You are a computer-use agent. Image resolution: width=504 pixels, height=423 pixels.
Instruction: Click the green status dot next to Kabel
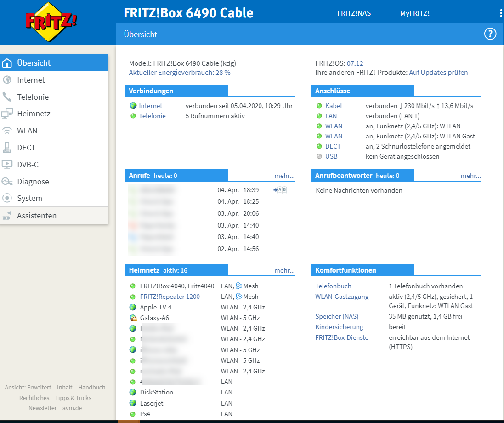(x=319, y=105)
